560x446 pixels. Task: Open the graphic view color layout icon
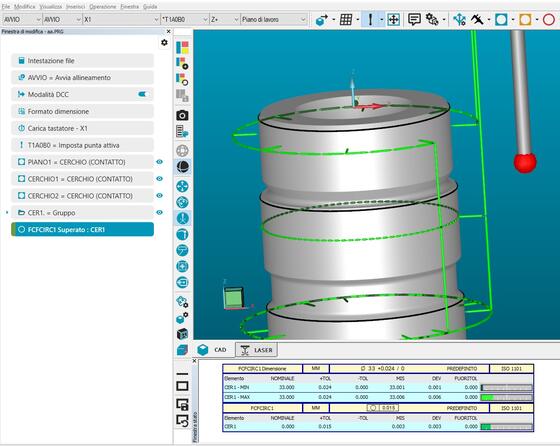182,47
